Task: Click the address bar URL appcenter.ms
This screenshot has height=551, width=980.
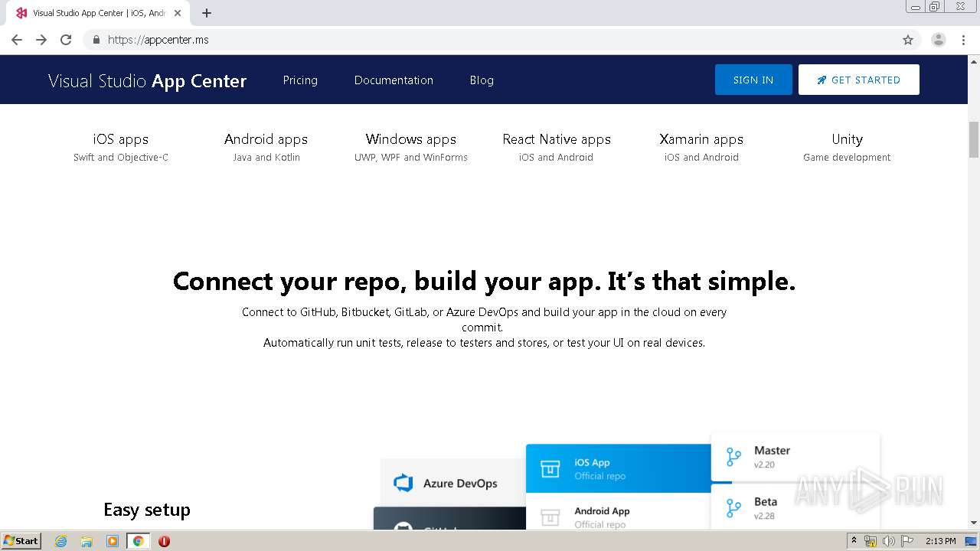Action: (x=158, y=40)
